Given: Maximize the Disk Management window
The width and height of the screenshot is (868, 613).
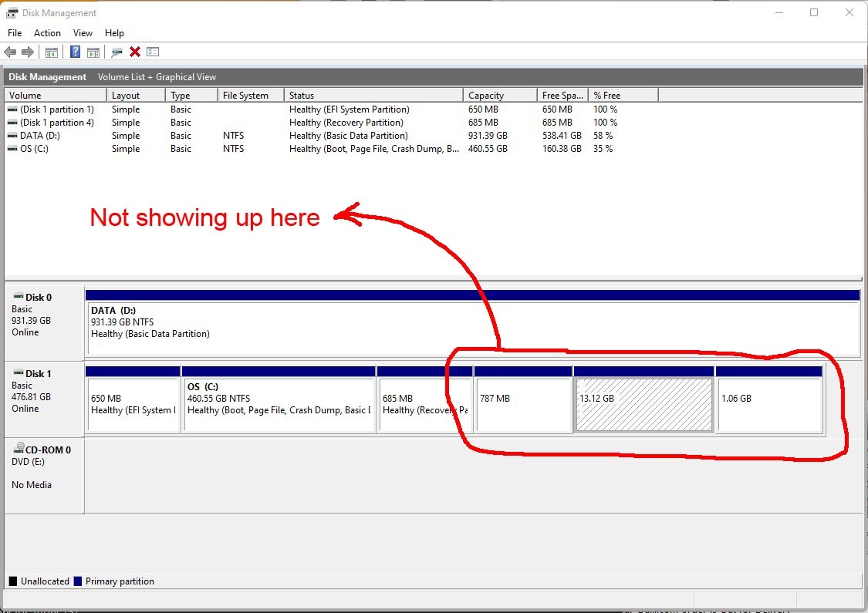Looking at the screenshot, I should (x=814, y=12).
